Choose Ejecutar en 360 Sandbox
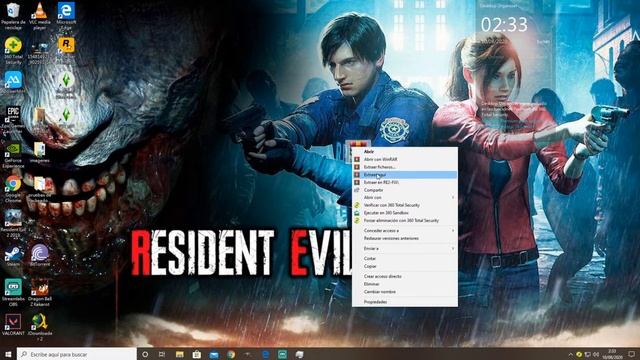 404,213
